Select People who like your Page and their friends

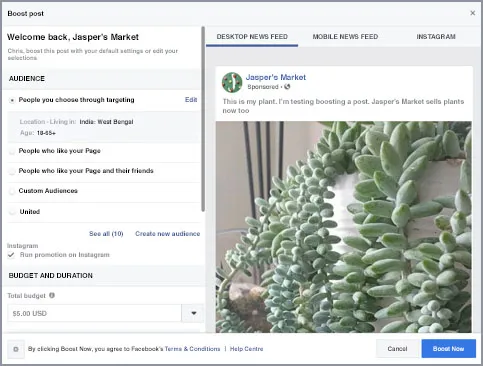[x=12, y=171]
